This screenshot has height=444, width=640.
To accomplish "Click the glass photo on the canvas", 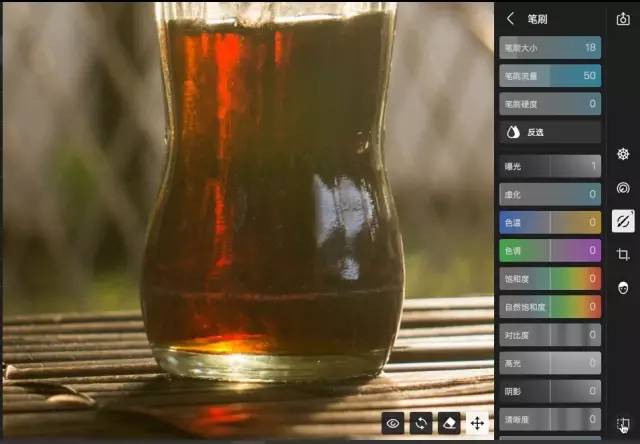I will [x=248, y=220].
